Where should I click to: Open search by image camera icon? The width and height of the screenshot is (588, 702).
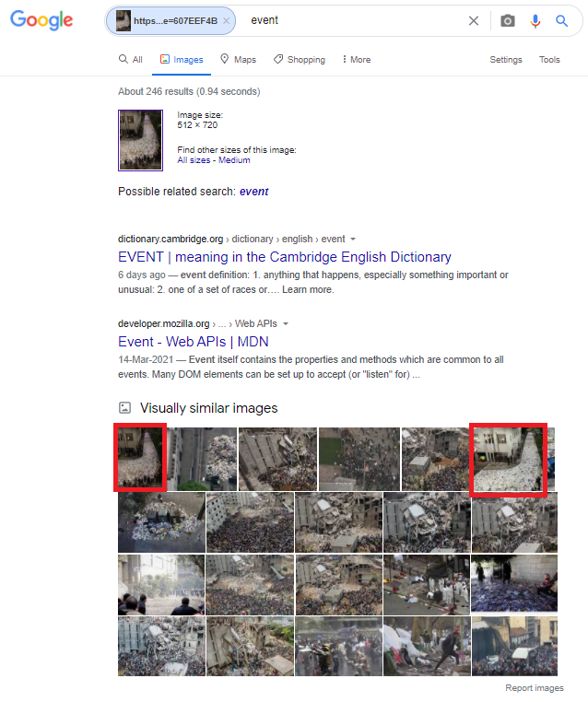pos(508,20)
